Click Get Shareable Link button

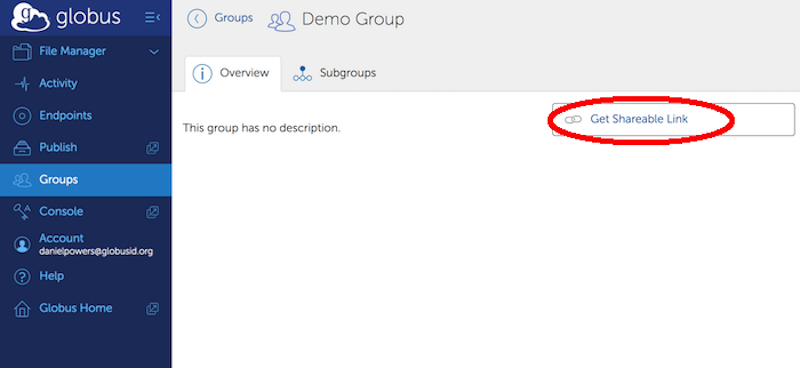(673, 119)
